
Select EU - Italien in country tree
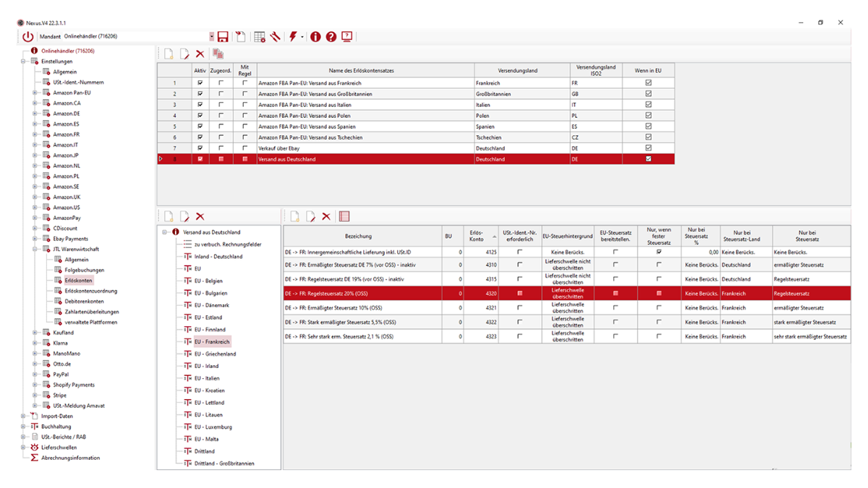click(207, 378)
